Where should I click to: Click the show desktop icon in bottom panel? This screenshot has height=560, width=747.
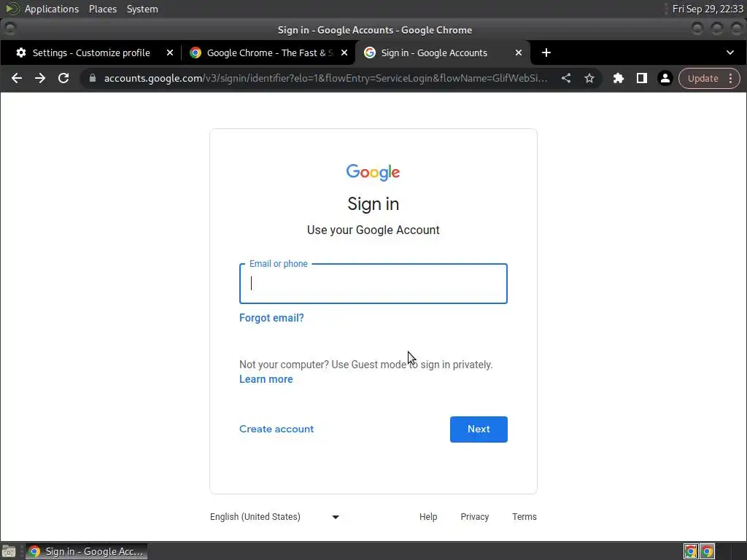click(x=9, y=551)
